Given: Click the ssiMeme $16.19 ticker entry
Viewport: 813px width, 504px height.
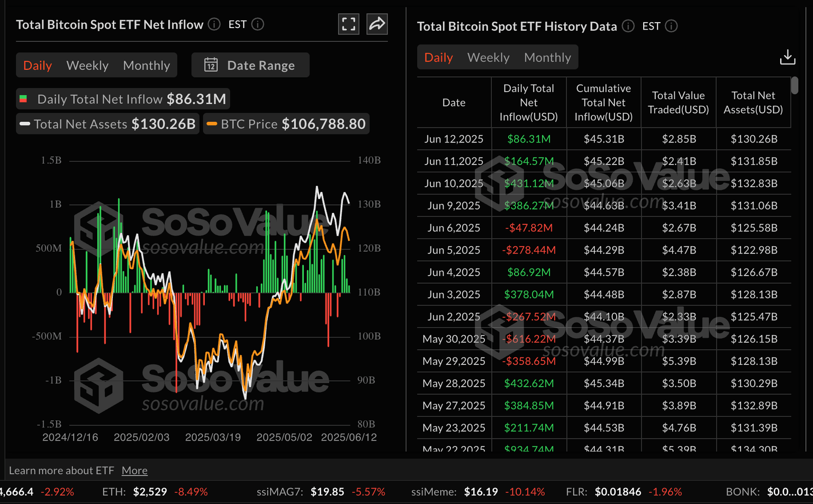Looking at the screenshot, I should [478, 492].
